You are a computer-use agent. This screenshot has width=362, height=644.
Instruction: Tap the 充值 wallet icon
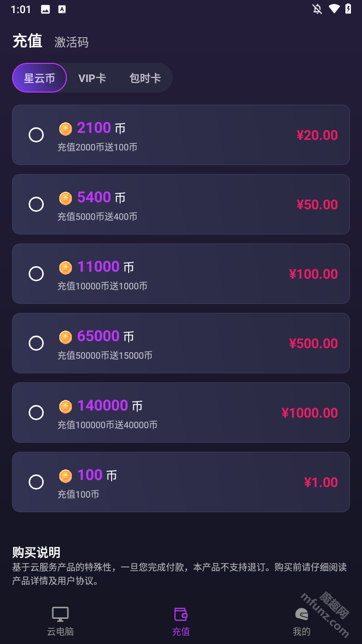point(181,614)
